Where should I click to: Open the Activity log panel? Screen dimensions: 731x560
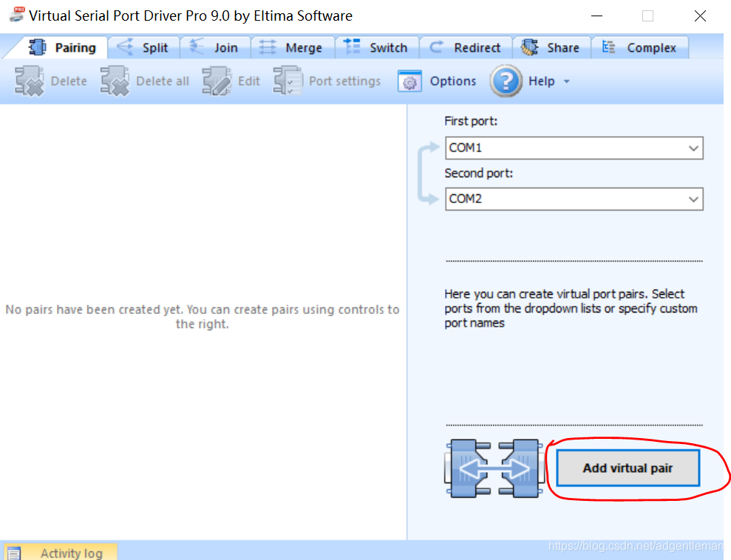tap(60, 553)
